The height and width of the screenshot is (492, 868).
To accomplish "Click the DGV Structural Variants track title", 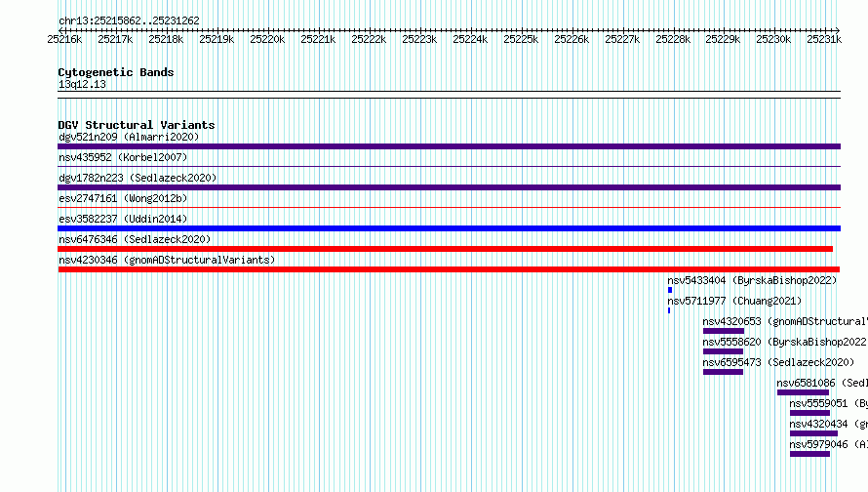I will tap(137, 125).
